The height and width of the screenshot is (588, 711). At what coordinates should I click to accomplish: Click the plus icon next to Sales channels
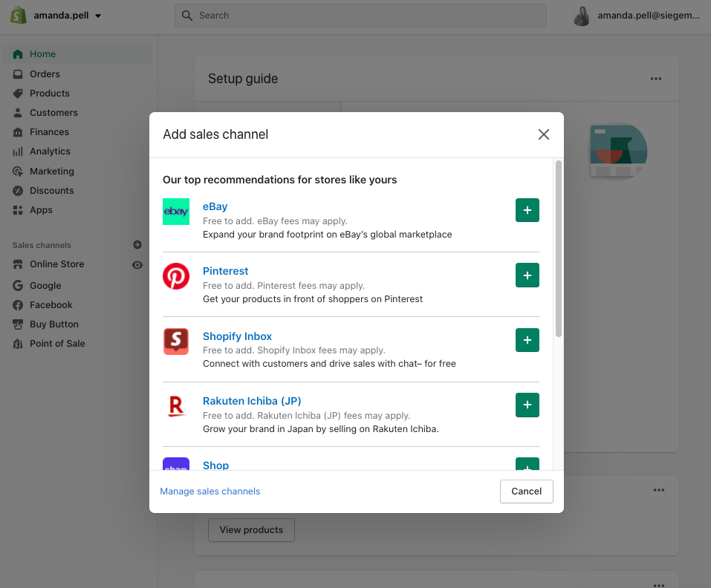point(137,244)
